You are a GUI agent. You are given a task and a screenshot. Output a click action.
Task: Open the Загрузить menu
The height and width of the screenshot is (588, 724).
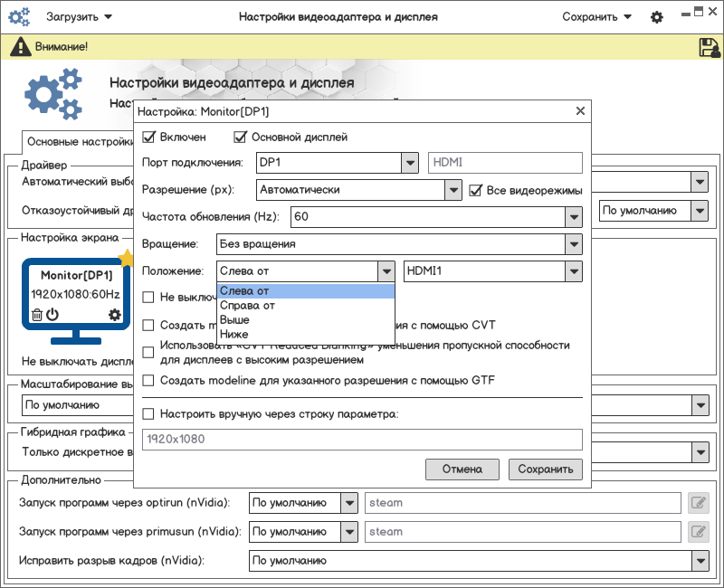(x=80, y=17)
